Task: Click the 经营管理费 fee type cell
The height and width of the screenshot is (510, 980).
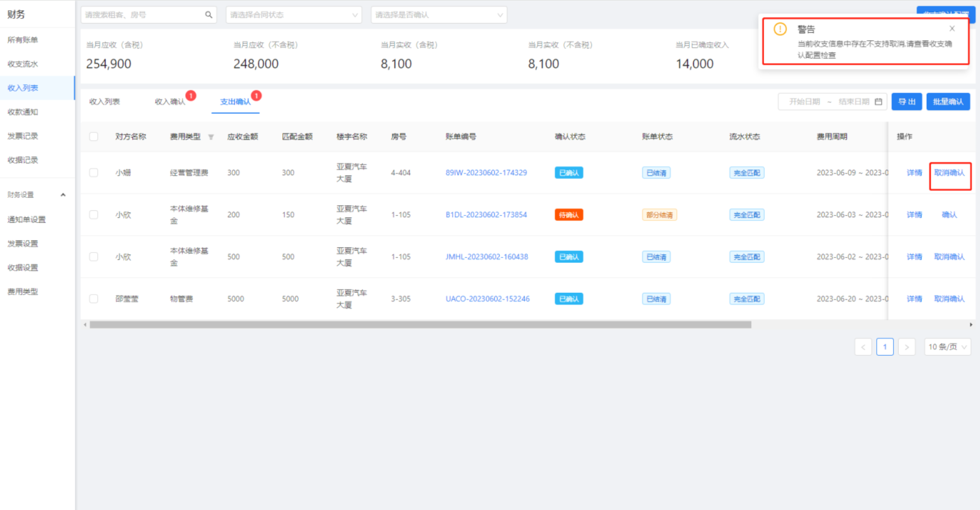Action: coord(189,173)
